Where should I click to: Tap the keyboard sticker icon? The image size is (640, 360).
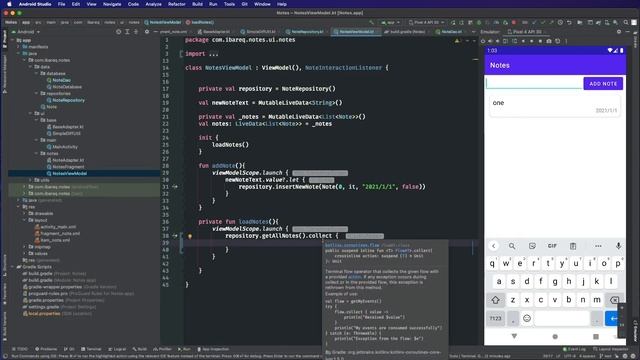[532, 246]
